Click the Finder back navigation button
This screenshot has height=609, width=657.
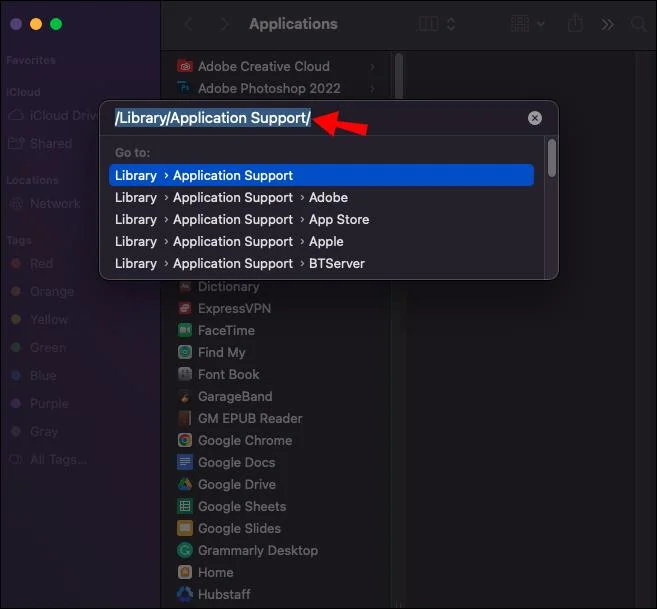(x=189, y=24)
